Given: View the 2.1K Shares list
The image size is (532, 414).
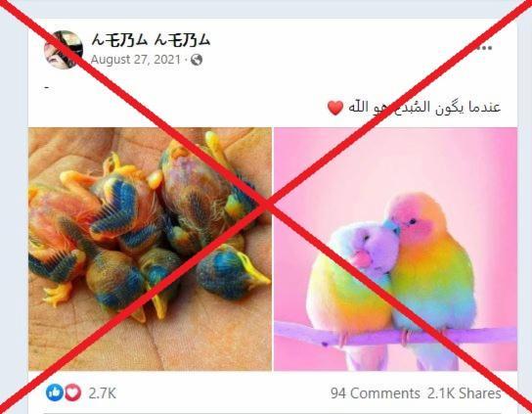Looking at the screenshot, I should tap(465, 393).
